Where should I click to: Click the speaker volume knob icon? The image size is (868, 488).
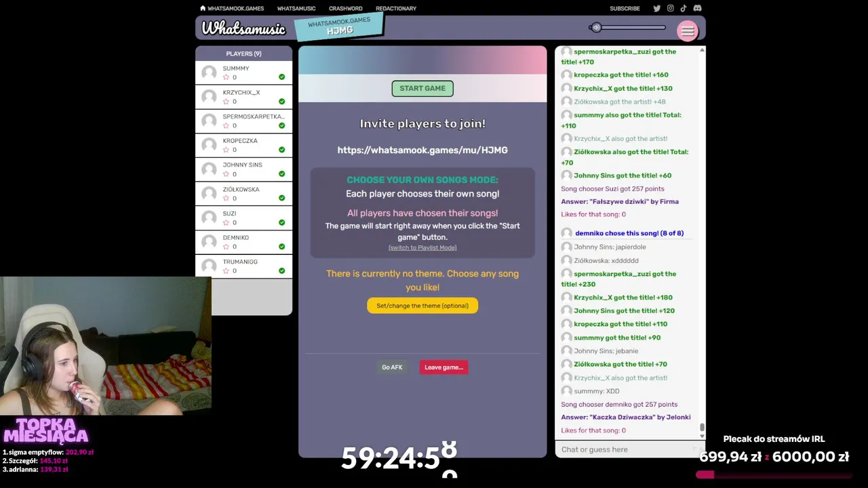(x=596, y=28)
